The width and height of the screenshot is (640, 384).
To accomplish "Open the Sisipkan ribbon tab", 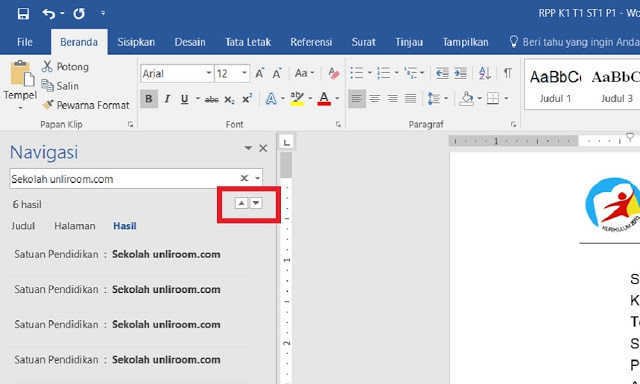I will click(x=136, y=42).
